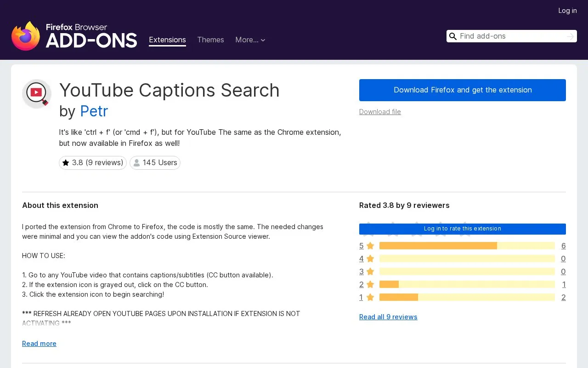
Task: Click Download Firefox and get the extension
Action: 463,90
